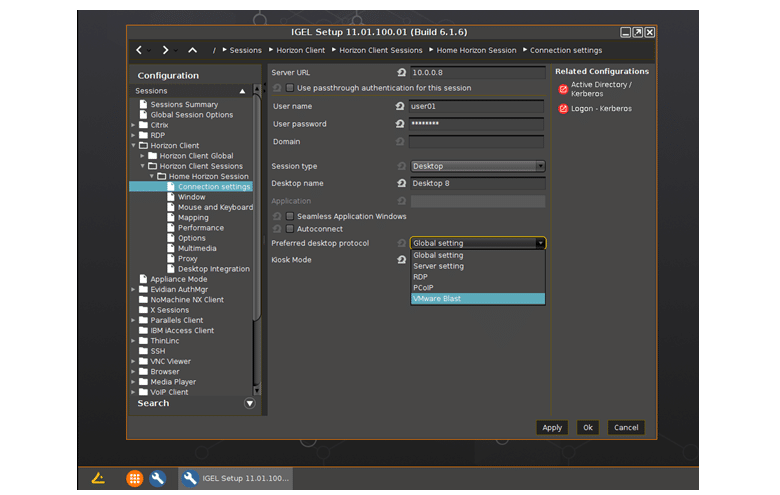Select Window in the settings tree
780x495 pixels.
[x=192, y=197]
